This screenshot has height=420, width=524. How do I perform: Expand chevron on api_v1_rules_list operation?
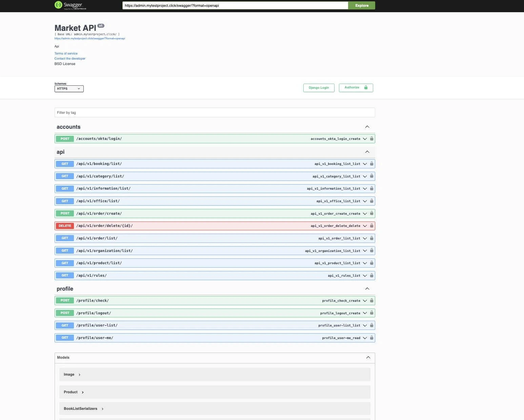pyautogui.click(x=365, y=276)
